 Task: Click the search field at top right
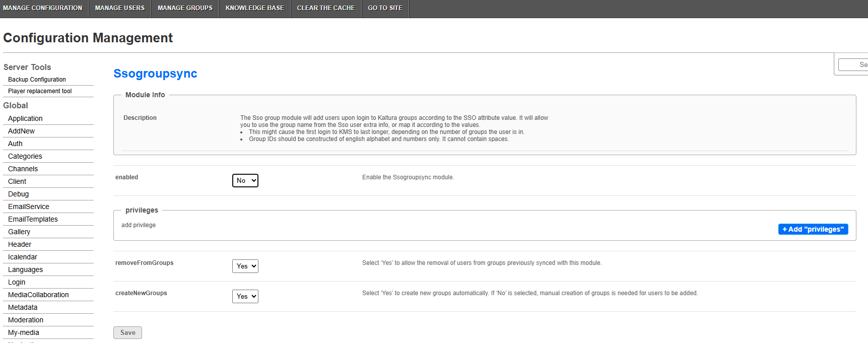click(853, 64)
